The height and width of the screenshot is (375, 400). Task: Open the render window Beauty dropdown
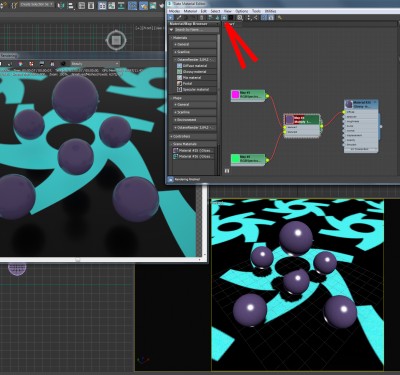(95, 64)
